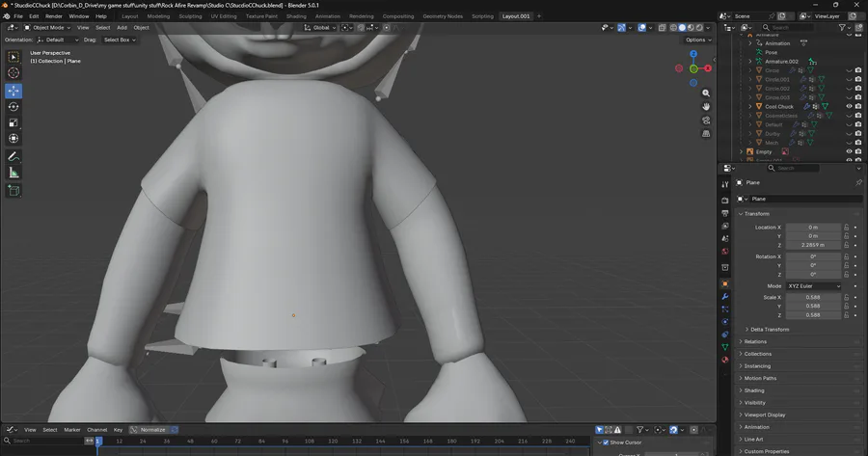
Task: Open the Material properties tab
Action: click(x=725, y=361)
